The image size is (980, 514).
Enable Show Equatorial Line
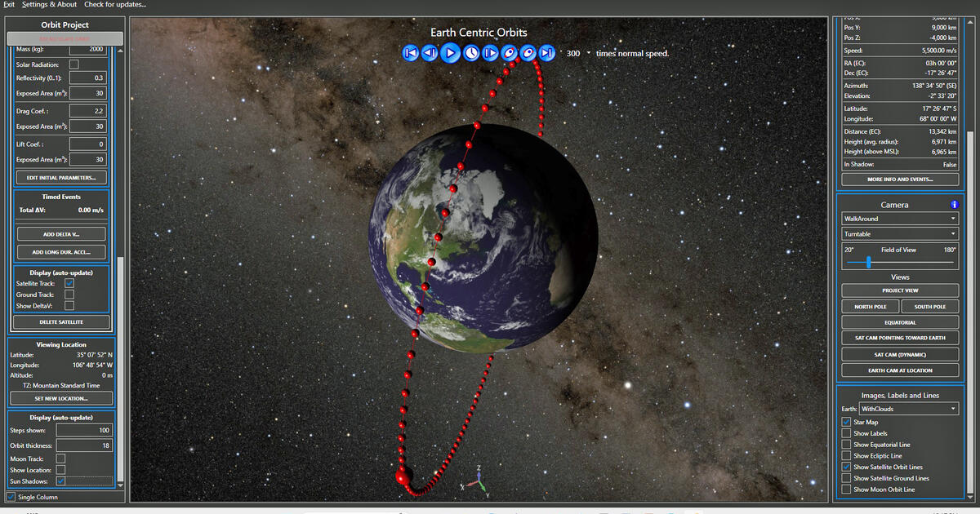click(x=847, y=445)
